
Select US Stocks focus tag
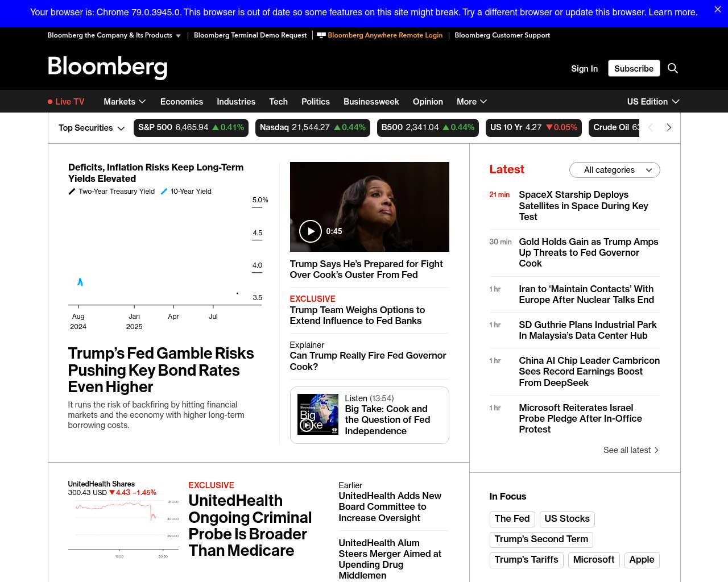(567, 519)
